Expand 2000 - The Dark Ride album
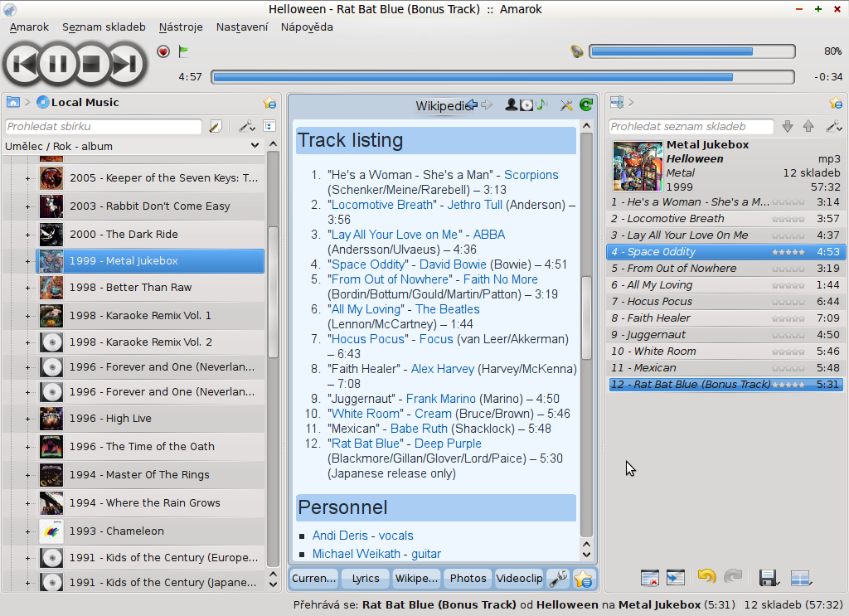 click(27, 235)
